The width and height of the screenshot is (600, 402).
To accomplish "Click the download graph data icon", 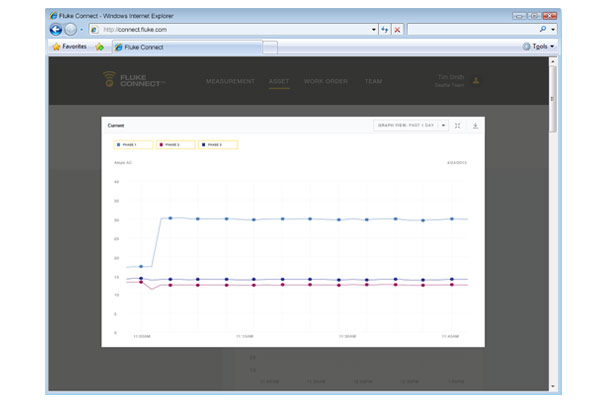I will coord(475,126).
